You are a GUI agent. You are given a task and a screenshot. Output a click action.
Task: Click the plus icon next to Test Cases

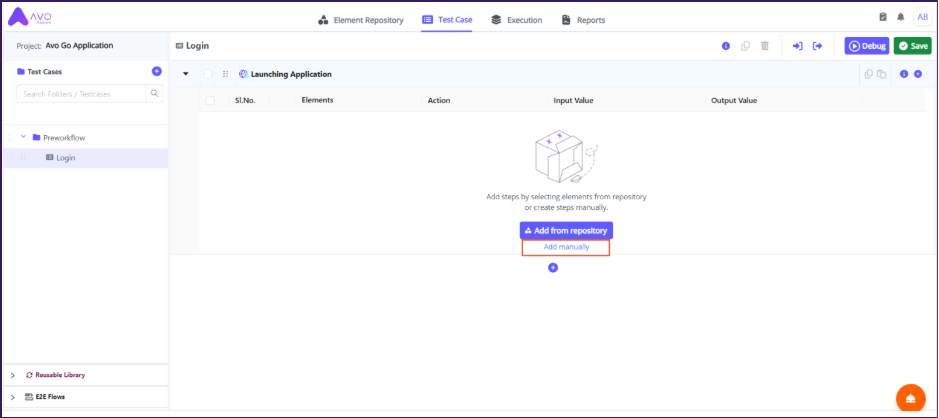click(156, 72)
